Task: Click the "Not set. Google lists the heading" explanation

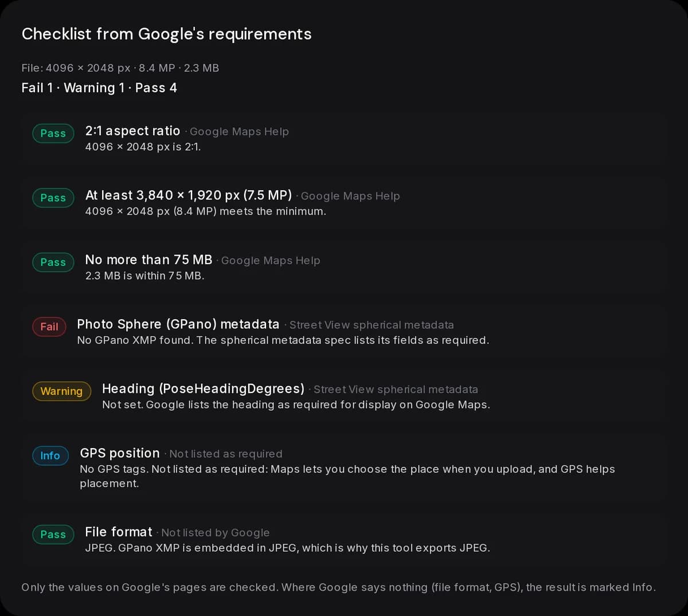Action: point(296,405)
